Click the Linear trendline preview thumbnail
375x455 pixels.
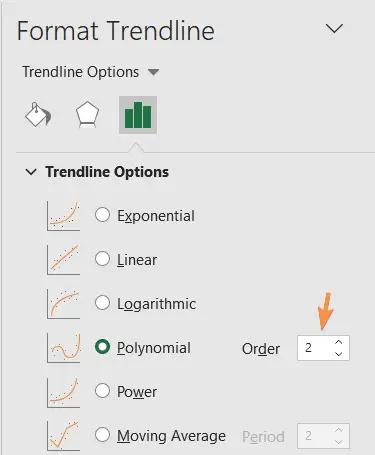tap(63, 260)
